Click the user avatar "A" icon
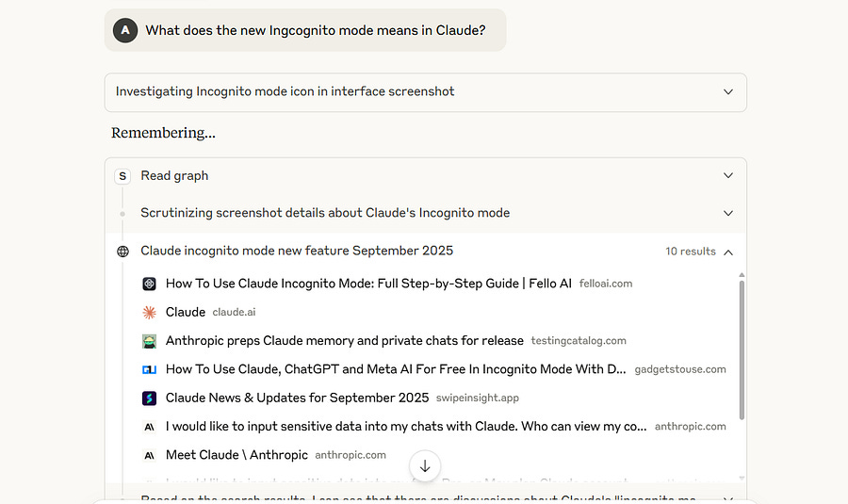This screenshot has width=848, height=504. coord(125,30)
